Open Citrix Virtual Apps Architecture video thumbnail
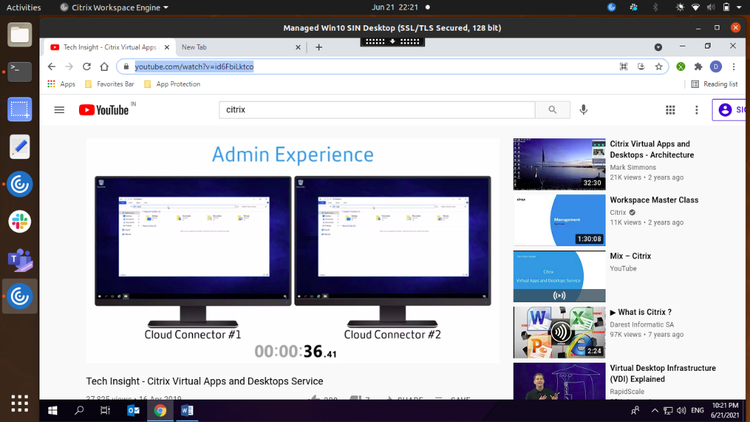Screen dimensions: 750x422 click(x=559, y=164)
